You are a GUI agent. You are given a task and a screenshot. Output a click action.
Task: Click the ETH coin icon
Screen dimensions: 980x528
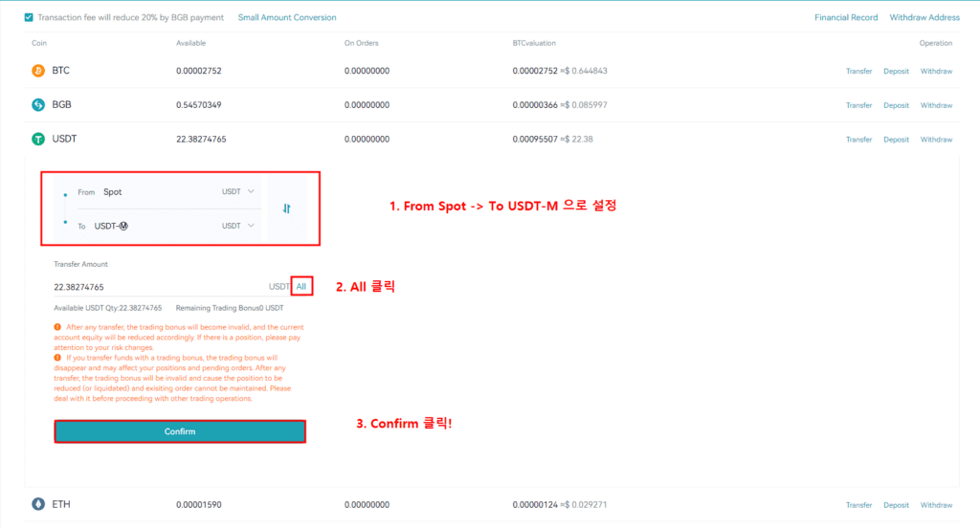pos(38,504)
